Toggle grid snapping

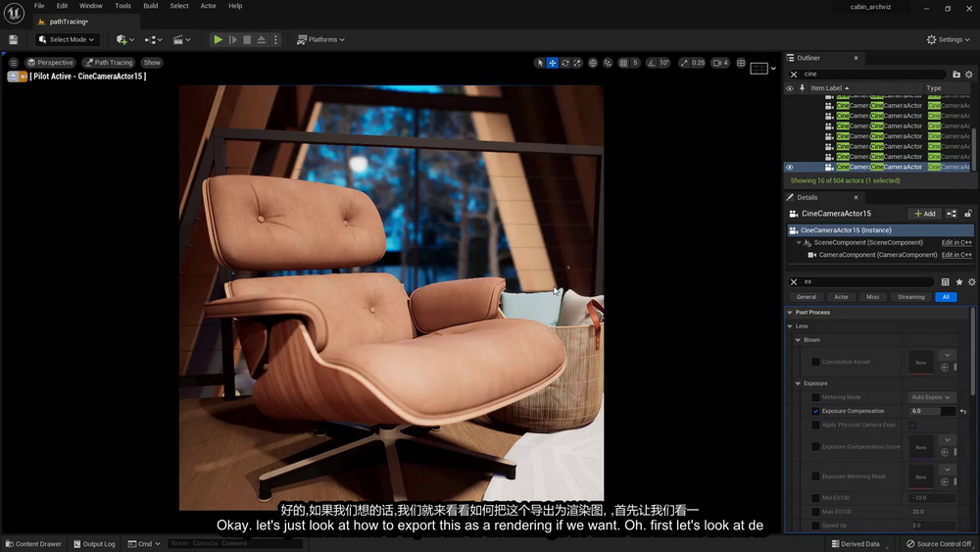click(x=623, y=63)
